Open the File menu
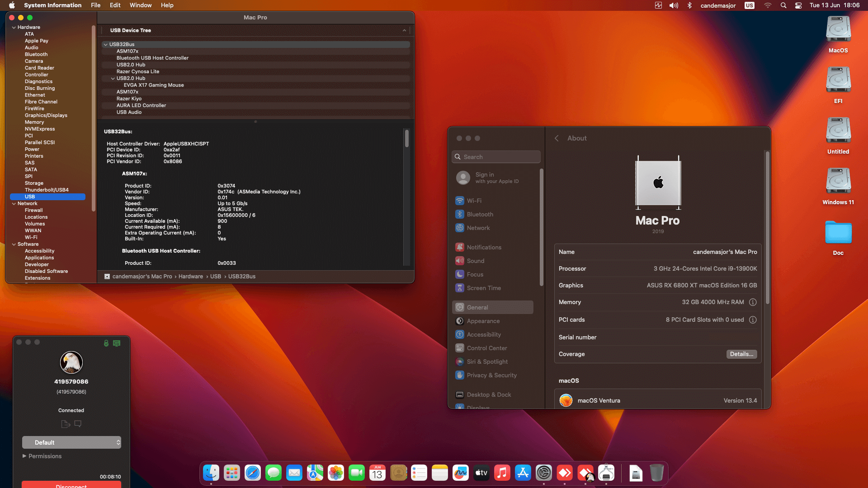The width and height of the screenshot is (868, 488). click(x=95, y=5)
